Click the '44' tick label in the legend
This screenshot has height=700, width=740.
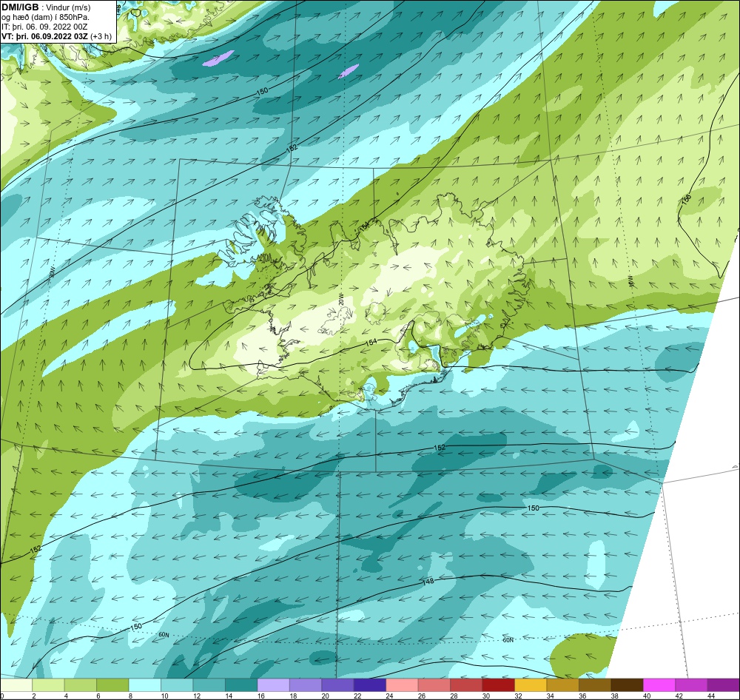711,696
